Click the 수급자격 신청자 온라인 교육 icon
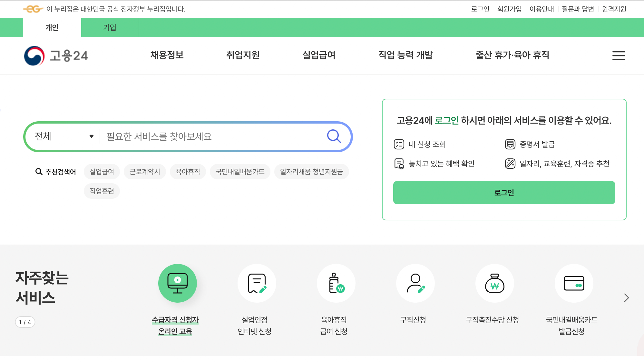Screen dimensions: 644x362 point(177,283)
